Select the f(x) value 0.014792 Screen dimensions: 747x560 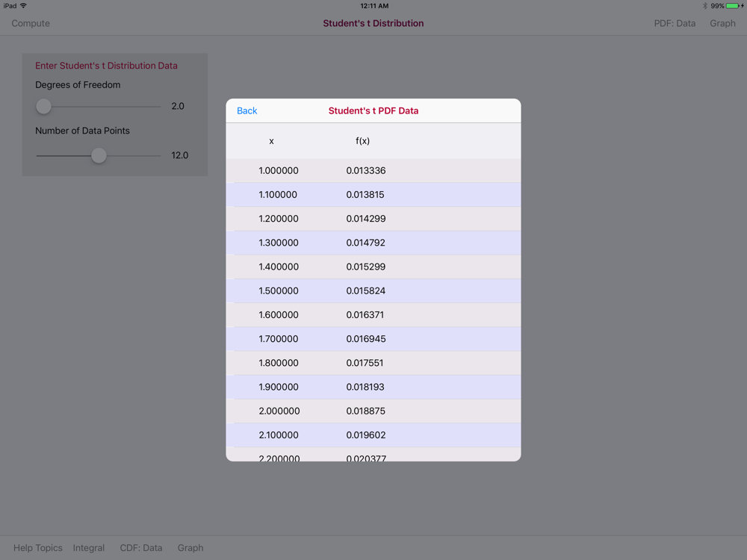point(365,243)
